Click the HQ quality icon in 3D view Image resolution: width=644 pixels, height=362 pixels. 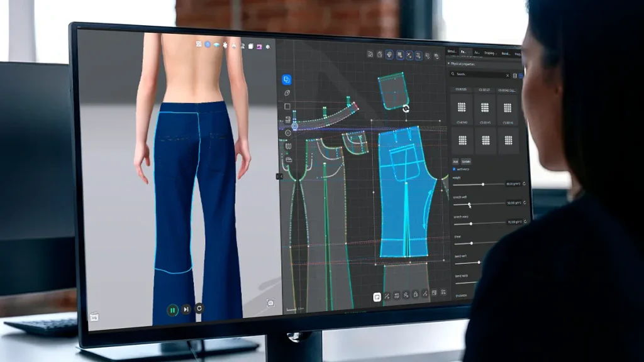94,317
